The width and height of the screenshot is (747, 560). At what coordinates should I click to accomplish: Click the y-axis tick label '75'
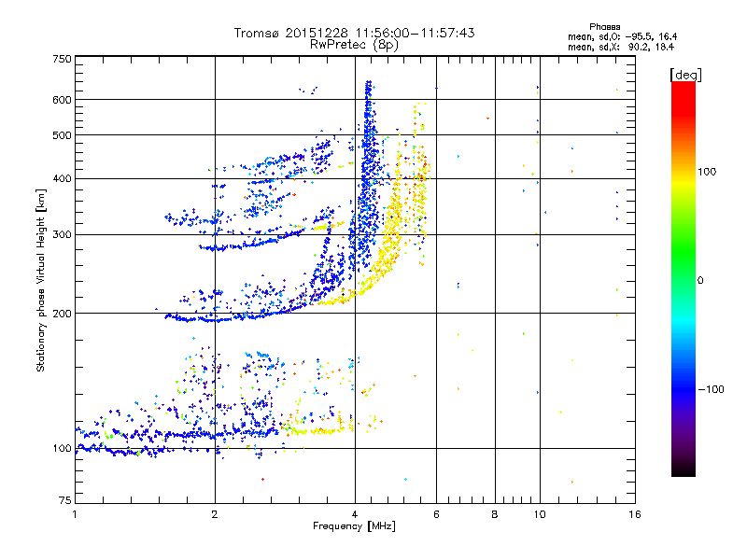coord(65,500)
